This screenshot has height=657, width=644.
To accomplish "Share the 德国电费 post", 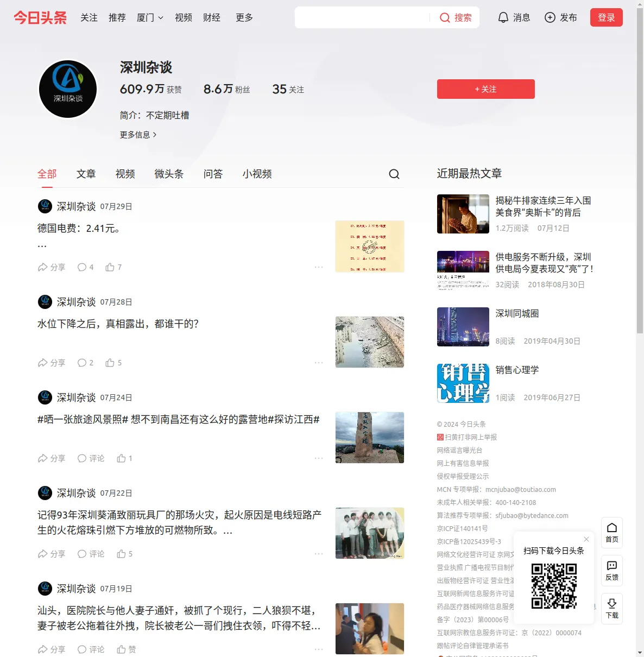I will click(52, 267).
